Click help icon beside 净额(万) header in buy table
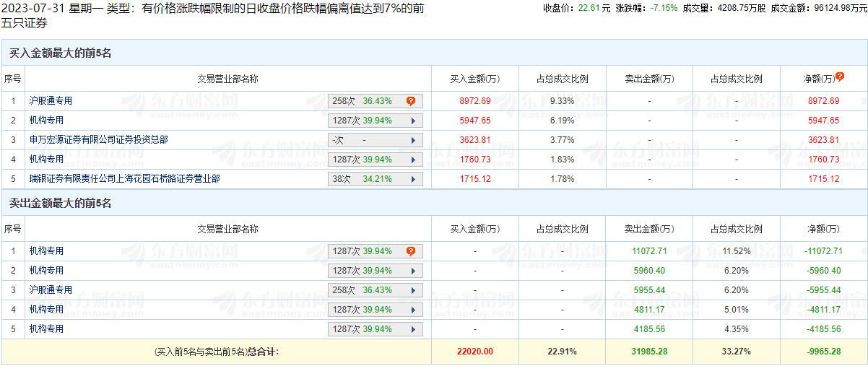Image resolution: width=868 pixels, height=366 pixels. coord(840,77)
